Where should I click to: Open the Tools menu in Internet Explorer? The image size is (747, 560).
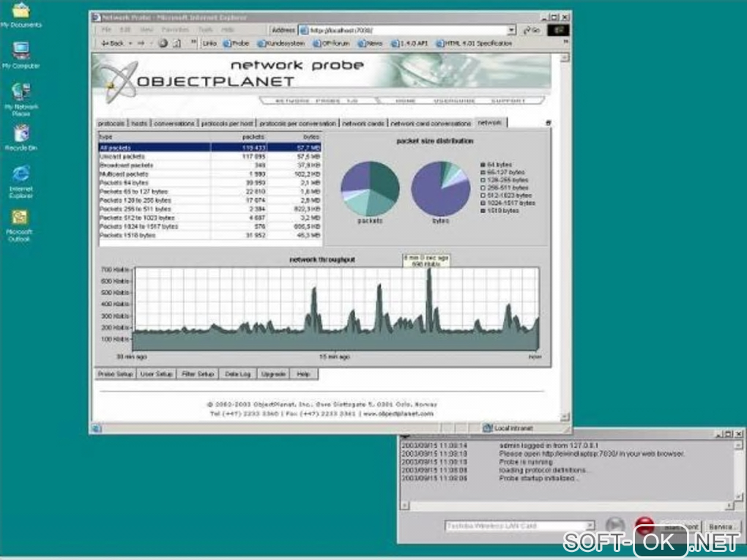[x=205, y=30]
